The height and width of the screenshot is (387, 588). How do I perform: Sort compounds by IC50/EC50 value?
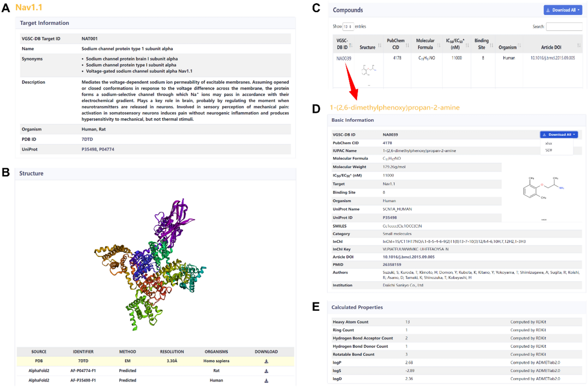(x=467, y=45)
